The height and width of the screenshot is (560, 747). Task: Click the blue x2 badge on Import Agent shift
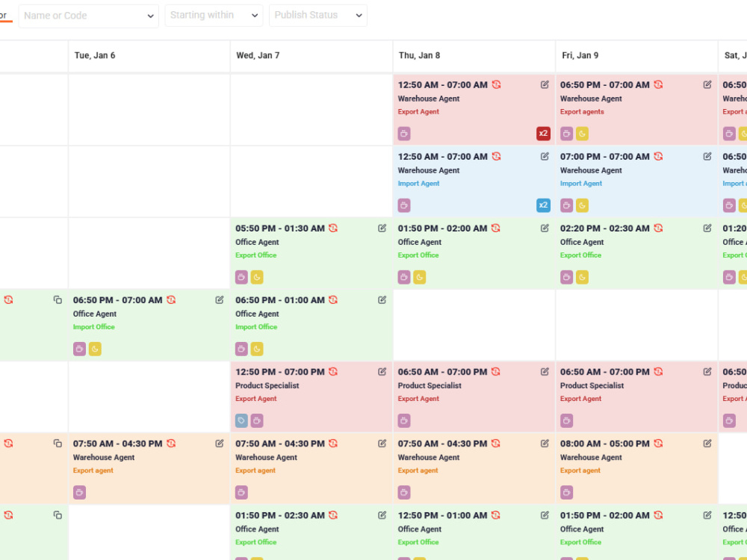click(x=543, y=205)
